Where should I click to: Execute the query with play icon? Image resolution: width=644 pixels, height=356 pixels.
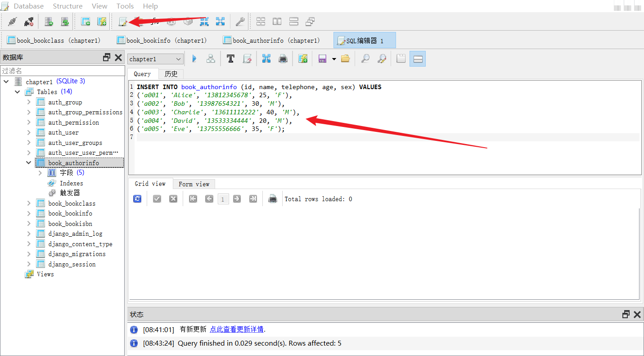tap(194, 59)
